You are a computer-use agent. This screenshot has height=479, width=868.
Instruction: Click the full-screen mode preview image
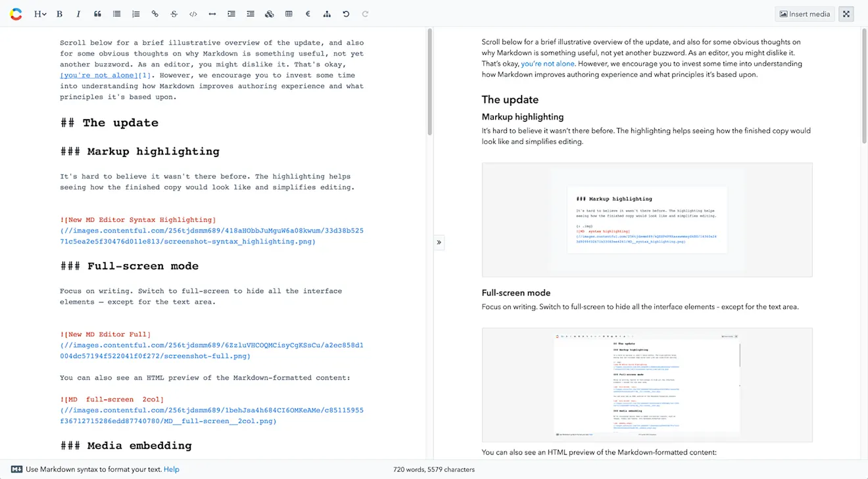[647, 385]
